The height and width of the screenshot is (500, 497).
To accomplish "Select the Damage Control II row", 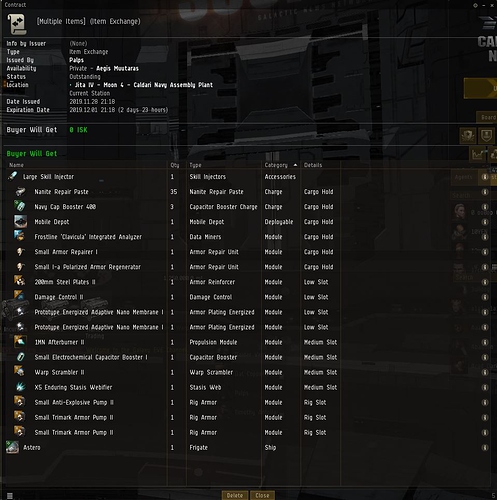I will tap(247, 297).
